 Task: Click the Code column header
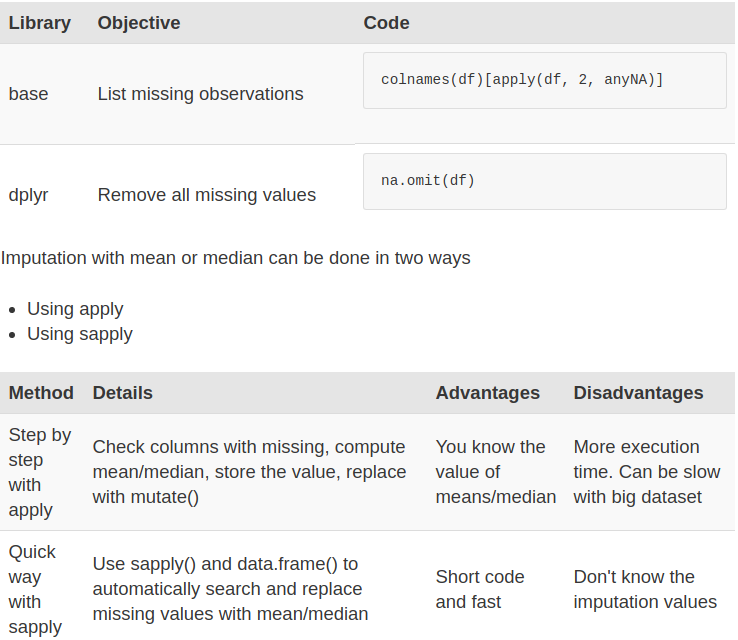pyautogui.click(x=386, y=23)
